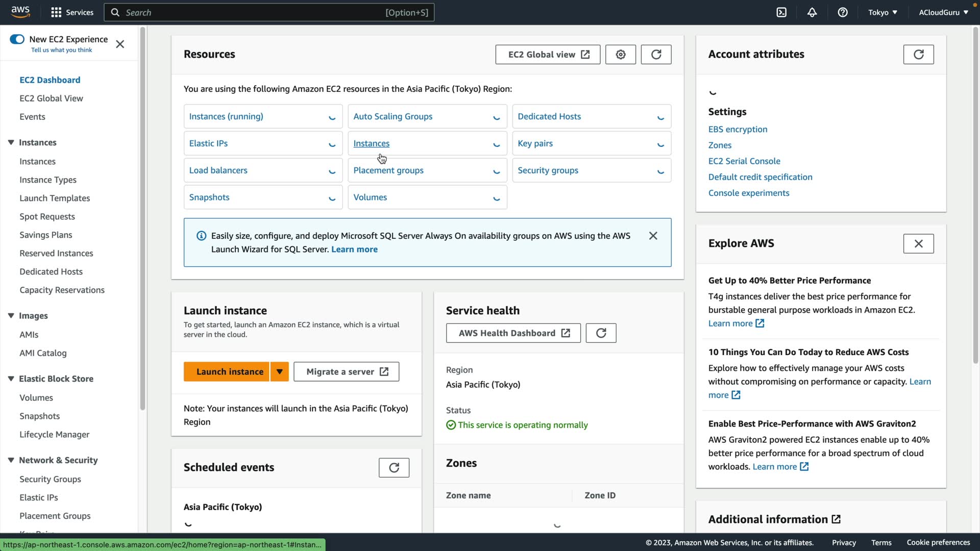Viewport: 980px width, 551px height.
Task: Open the EBS encryption settings link
Action: click(738, 129)
